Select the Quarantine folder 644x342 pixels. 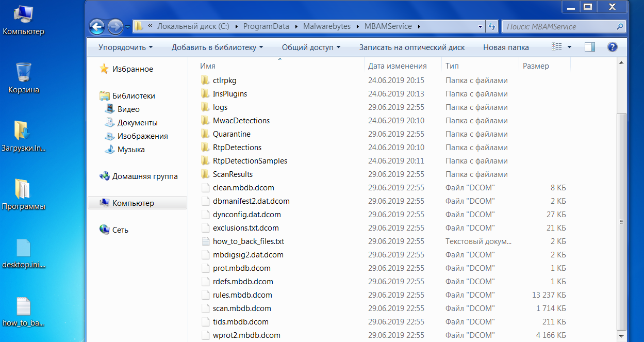pos(232,134)
